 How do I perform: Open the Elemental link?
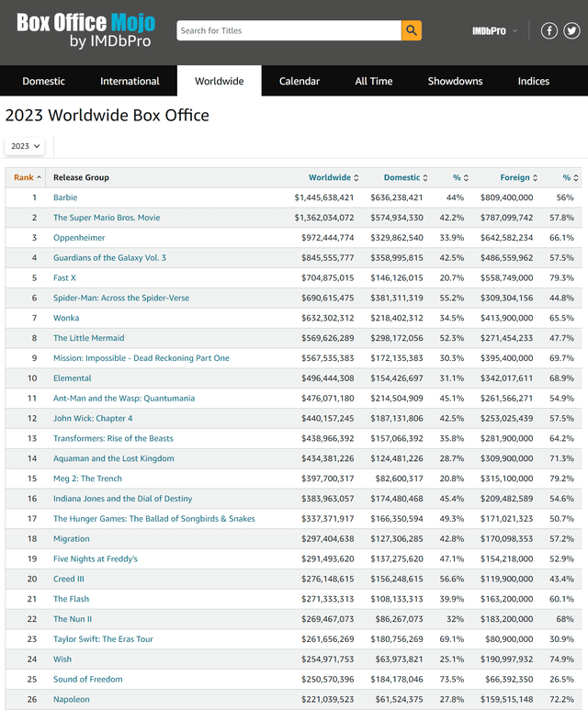[72, 378]
